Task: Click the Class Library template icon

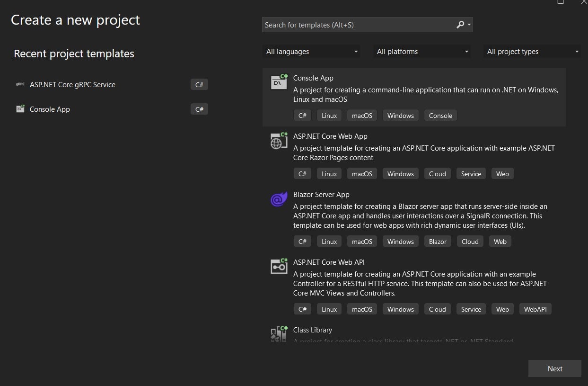Action: (x=279, y=333)
